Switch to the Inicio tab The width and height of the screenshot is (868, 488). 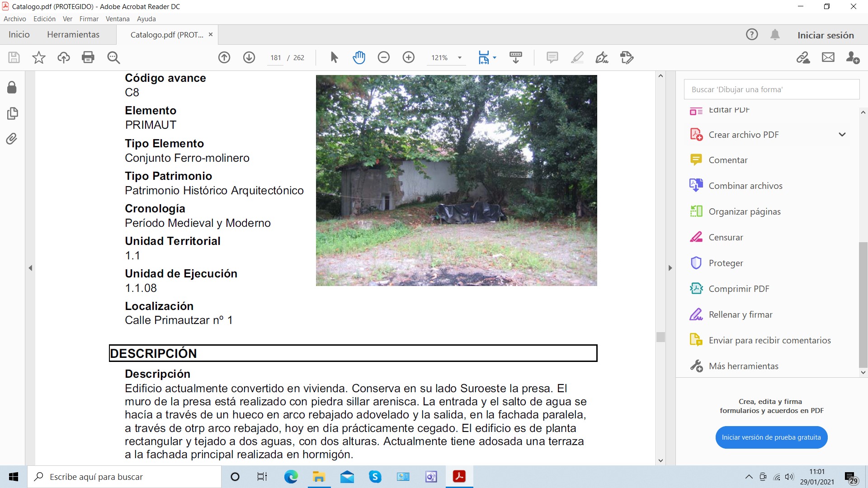19,35
